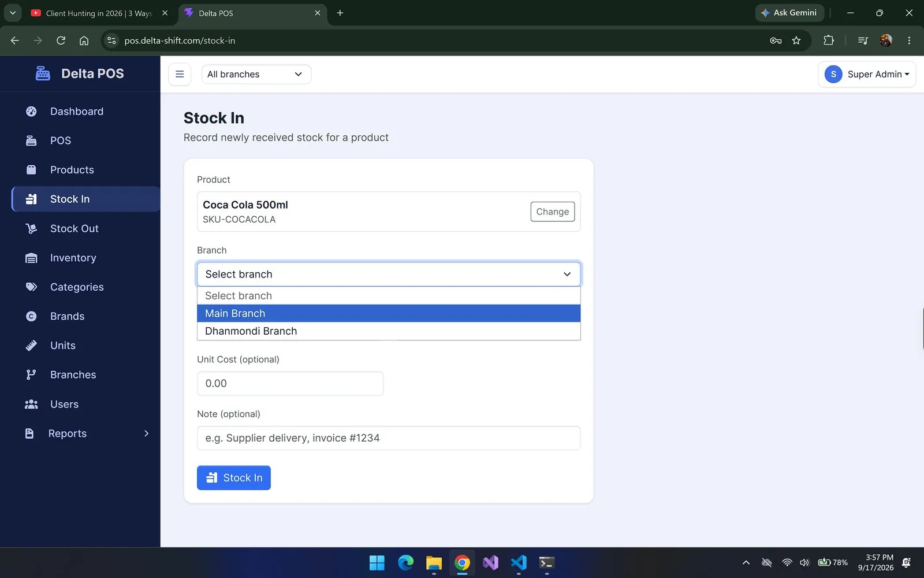Click the Branches fork icon
Viewport: 924px width, 578px height.
[x=31, y=375]
